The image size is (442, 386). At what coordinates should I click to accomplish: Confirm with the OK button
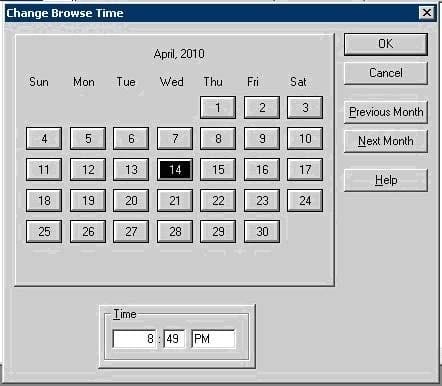click(x=386, y=44)
